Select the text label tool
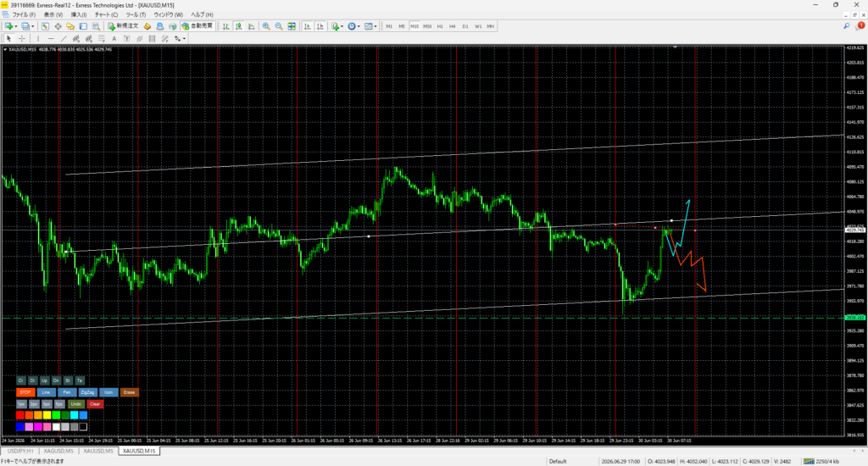Screen dimensions: 868x466 coord(114,39)
